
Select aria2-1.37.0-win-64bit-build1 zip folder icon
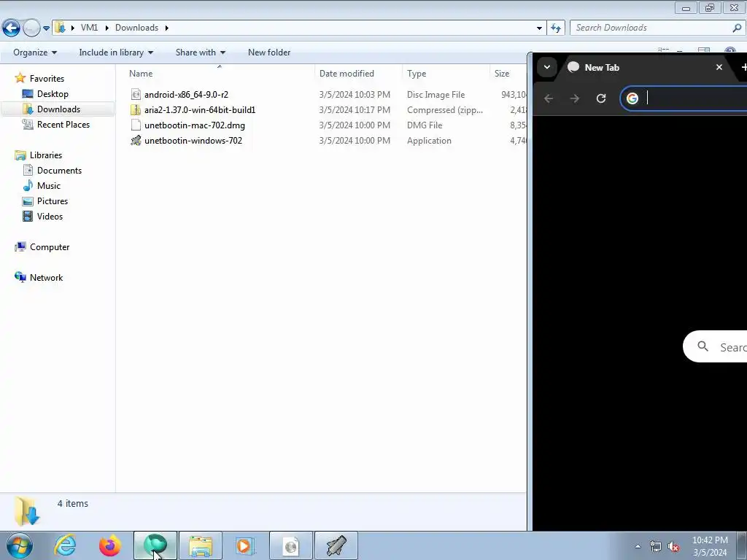[136, 110]
